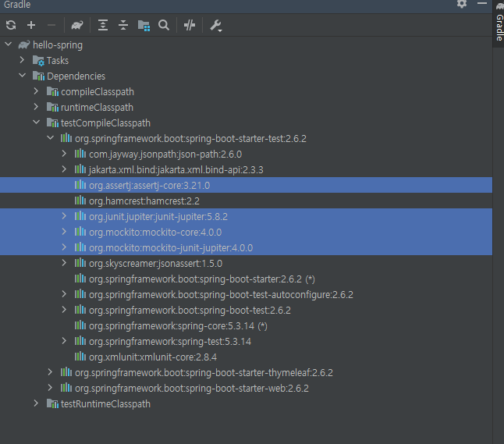Link a Gradle project with plus icon
The height and width of the screenshot is (444, 504).
31,25
